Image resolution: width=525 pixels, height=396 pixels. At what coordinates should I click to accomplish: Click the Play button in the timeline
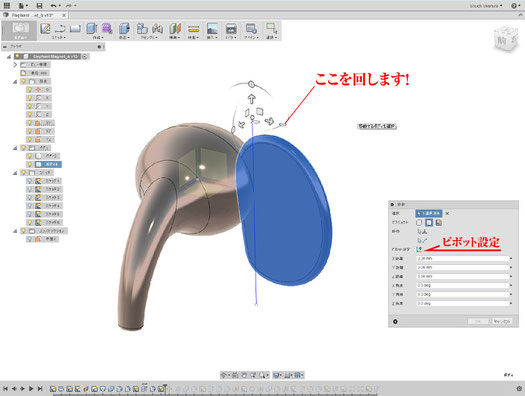tap(31, 389)
